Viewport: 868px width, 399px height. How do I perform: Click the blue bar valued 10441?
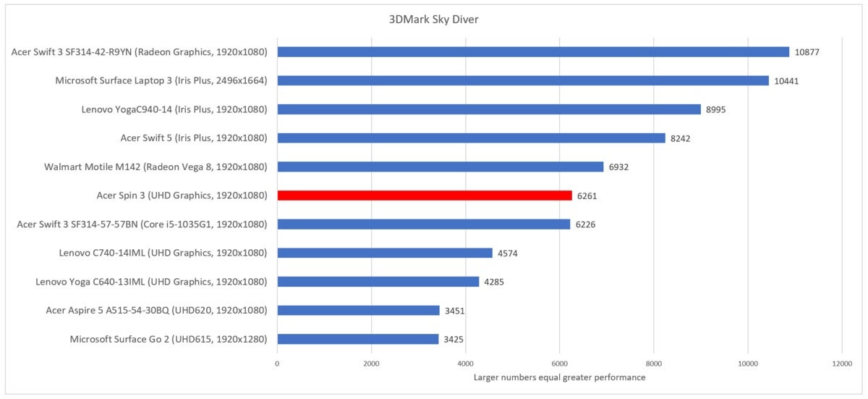tap(523, 80)
